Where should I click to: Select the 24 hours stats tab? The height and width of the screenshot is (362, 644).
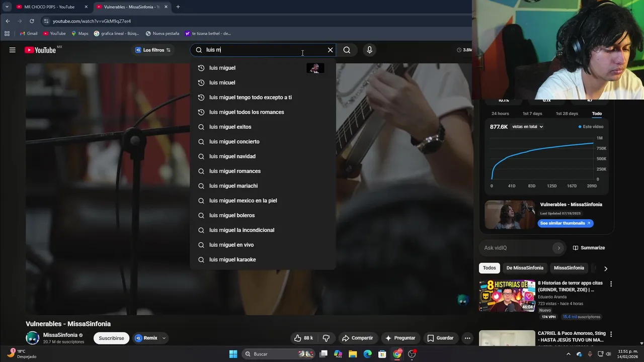point(500,114)
